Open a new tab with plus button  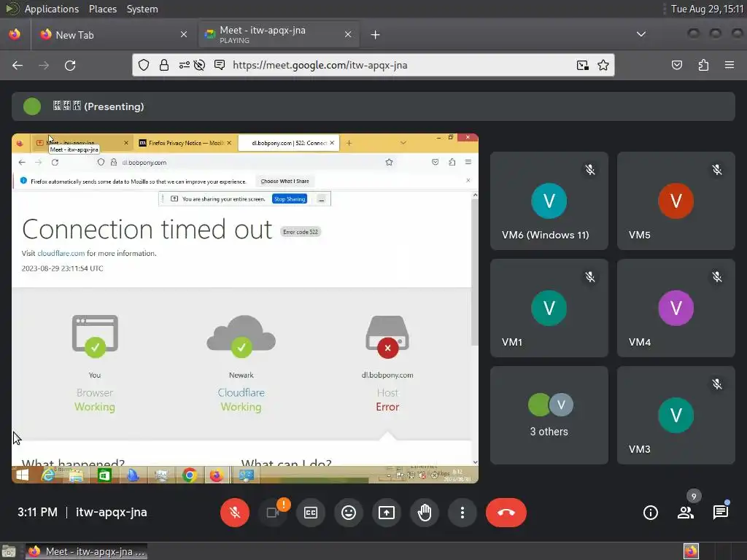tap(376, 35)
